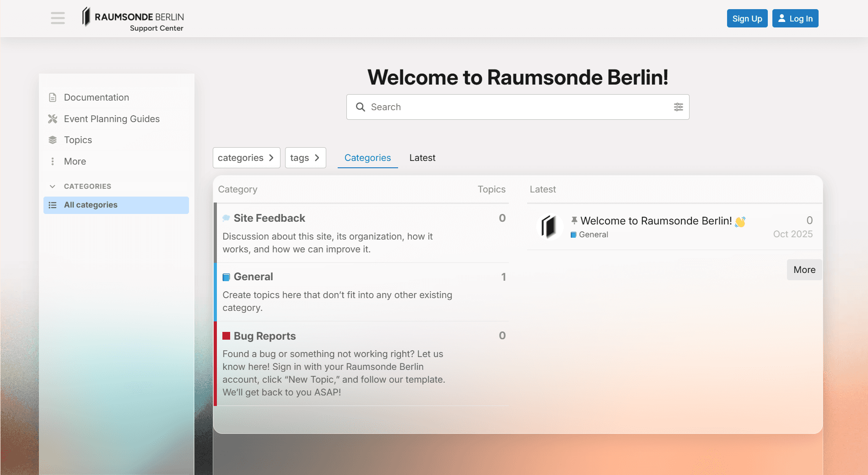Click the Raumsonde Berlin logo
868x475 pixels.
click(x=133, y=19)
